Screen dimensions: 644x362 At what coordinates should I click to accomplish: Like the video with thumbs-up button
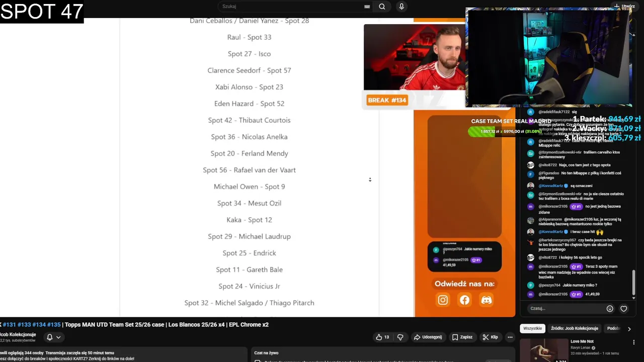(382, 337)
